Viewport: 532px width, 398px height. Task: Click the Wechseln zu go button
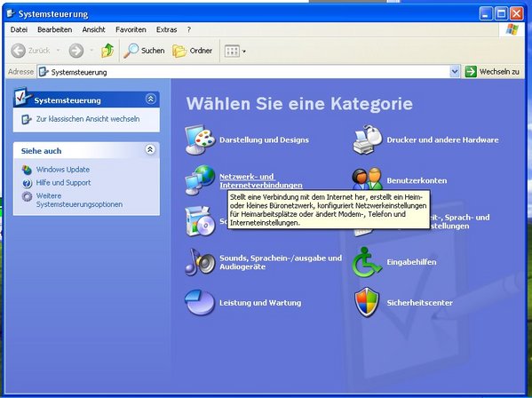click(492, 72)
